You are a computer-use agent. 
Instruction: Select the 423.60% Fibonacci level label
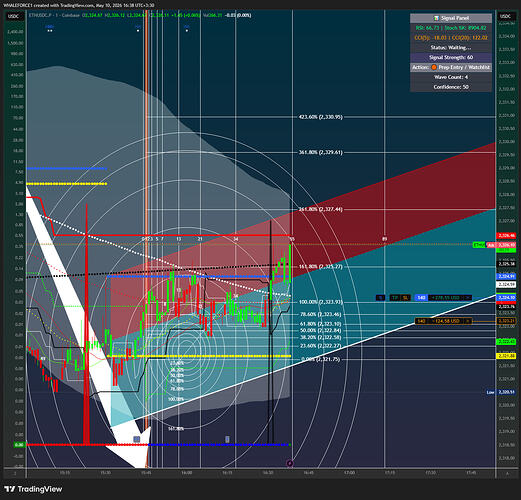click(x=320, y=117)
